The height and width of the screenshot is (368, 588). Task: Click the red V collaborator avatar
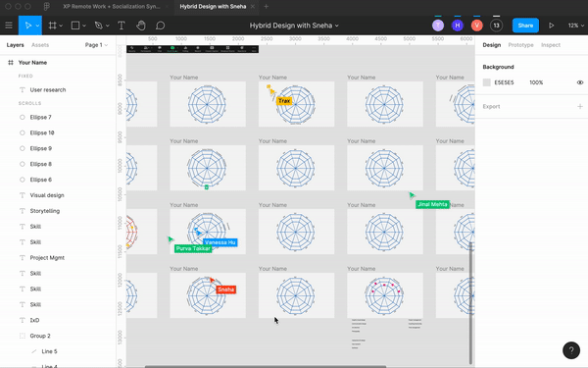[476, 26]
